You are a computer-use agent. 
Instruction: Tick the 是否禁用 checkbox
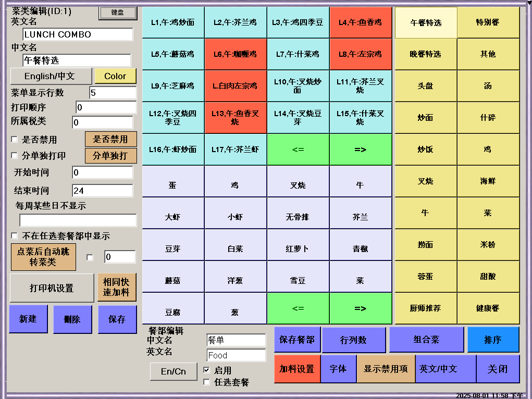click(15, 140)
